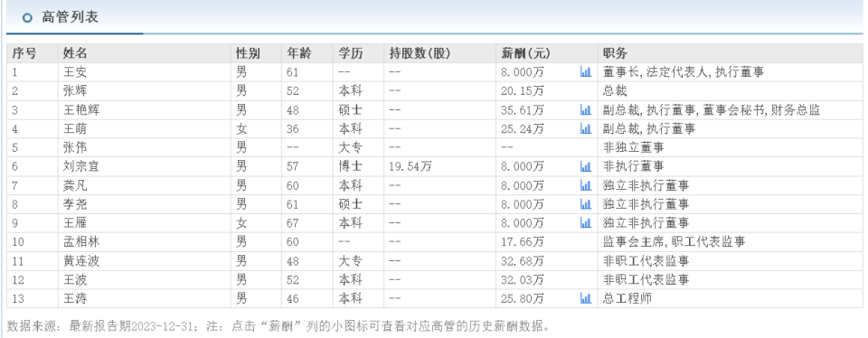The height and width of the screenshot is (338, 868).
Task: Select the name 孟相林
Action: [80, 241]
